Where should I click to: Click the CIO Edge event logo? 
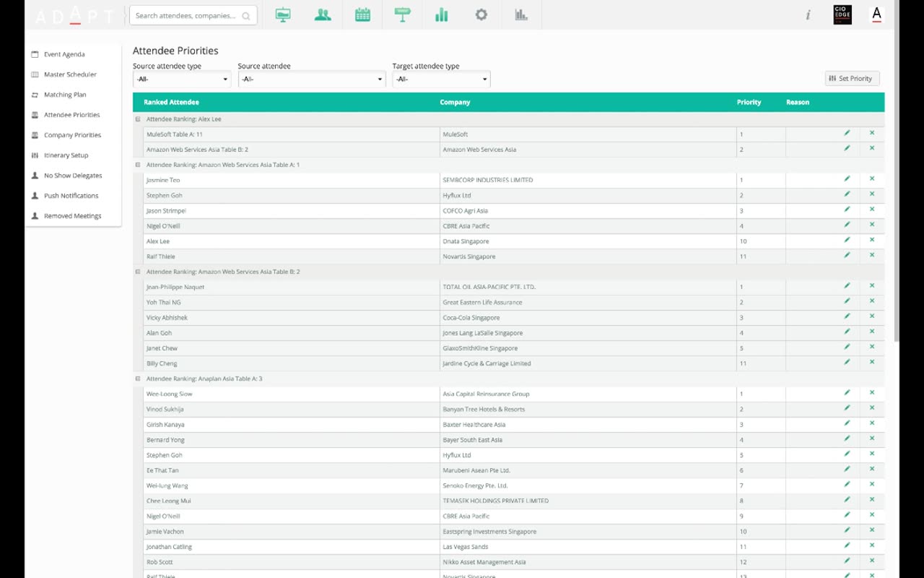842,14
